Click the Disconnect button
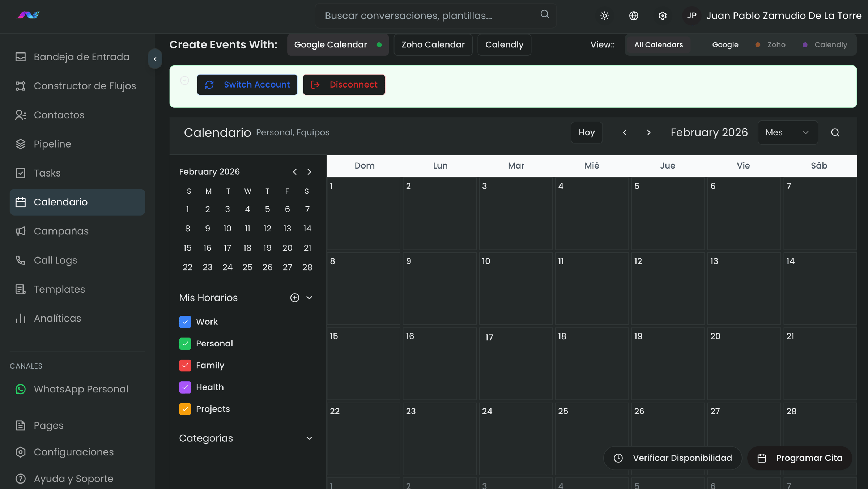Viewport: 868px width, 489px height. [x=344, y=85]
